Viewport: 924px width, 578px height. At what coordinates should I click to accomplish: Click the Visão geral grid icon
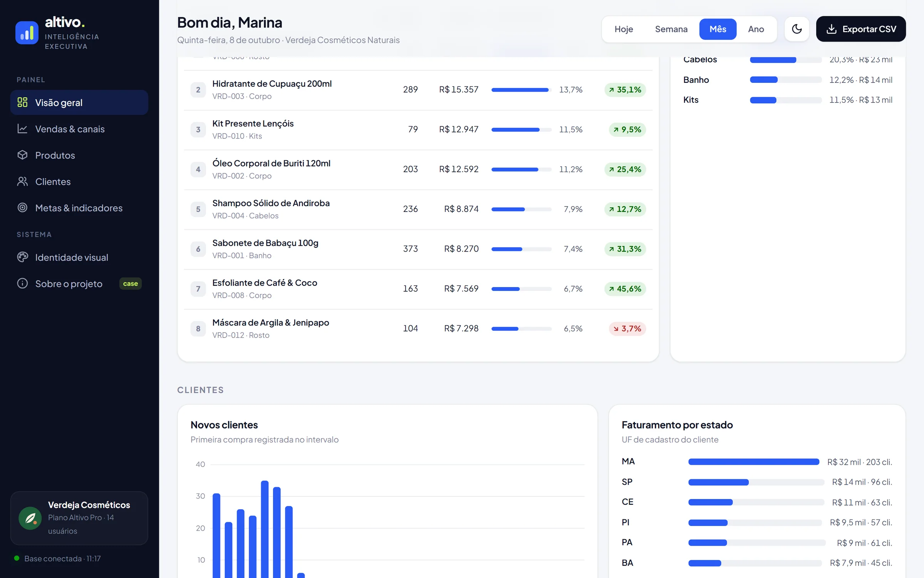[22, 102]
